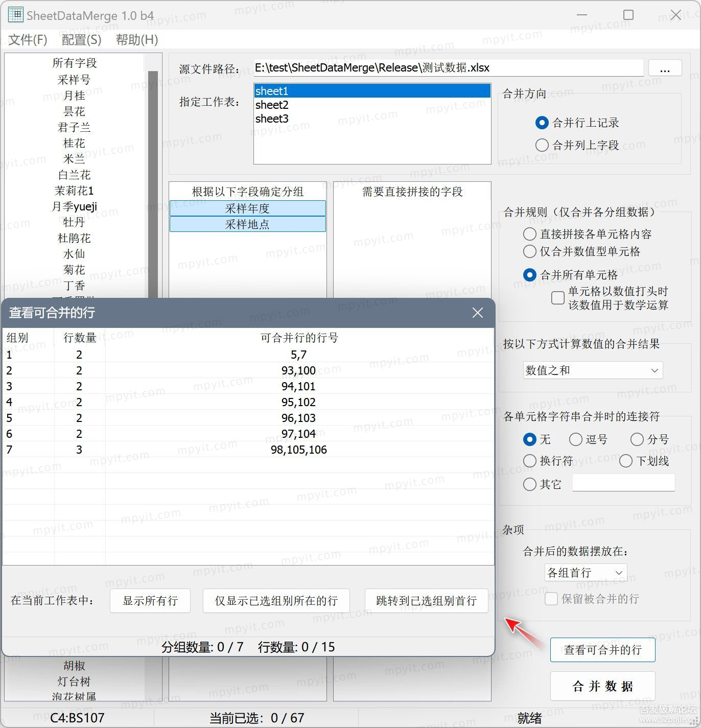This screenshot has height=728, width=701.
Task: Select 下划线 connector radio button
Action: (x=644, y=461)
